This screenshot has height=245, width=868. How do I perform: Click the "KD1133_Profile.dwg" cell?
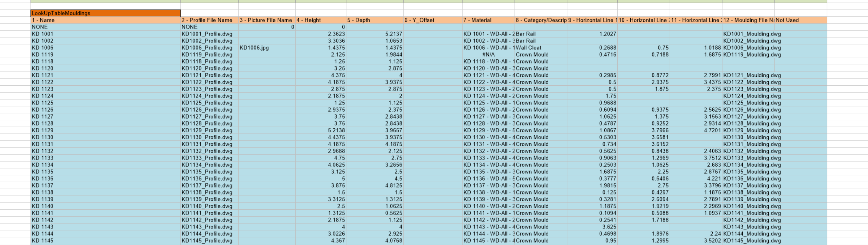click(x=209, y=158)
